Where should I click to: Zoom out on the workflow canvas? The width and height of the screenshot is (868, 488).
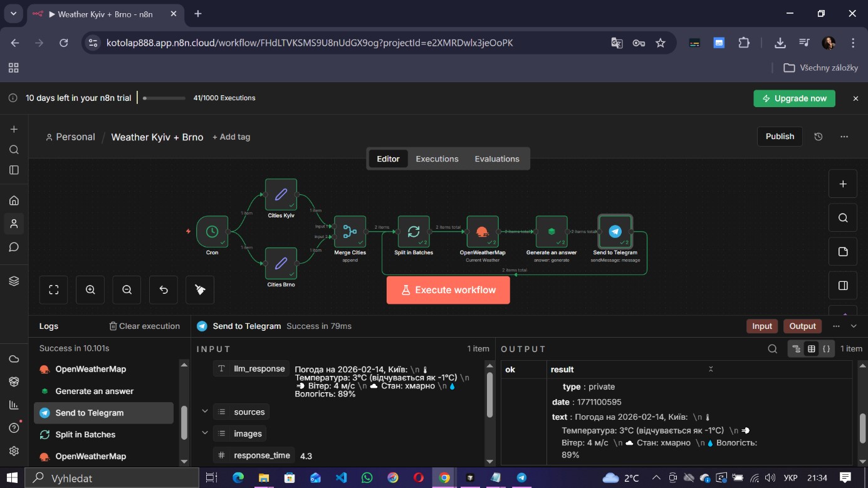[x=127, y=289]
